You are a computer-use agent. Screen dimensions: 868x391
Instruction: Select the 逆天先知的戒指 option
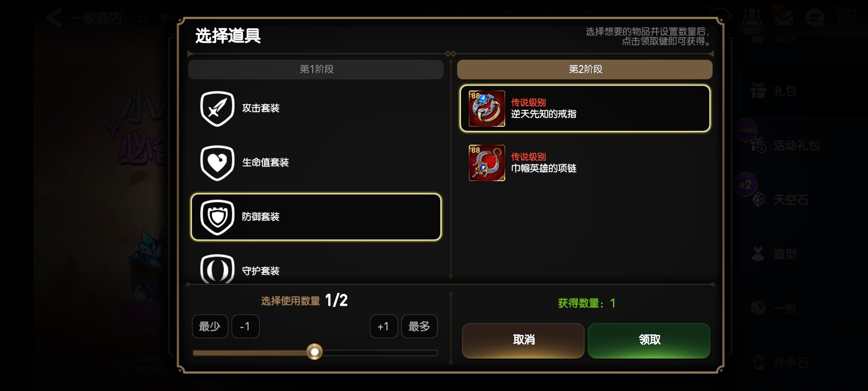tap(585, 108)
